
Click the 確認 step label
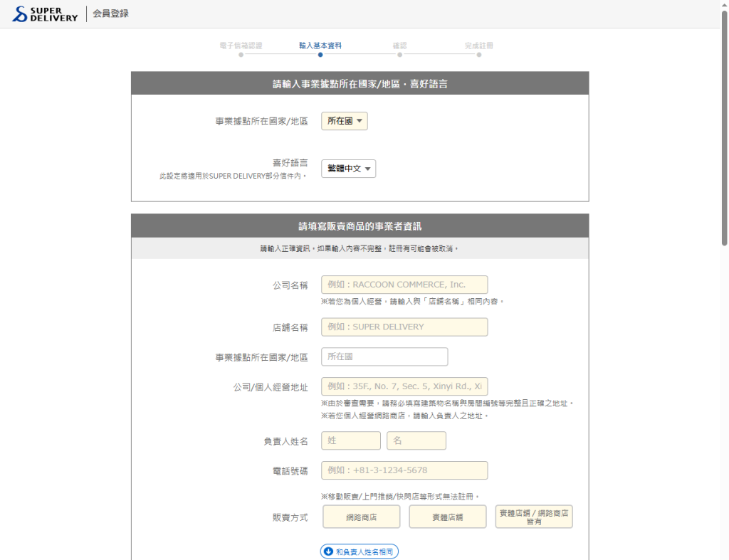tap(400, 46)
